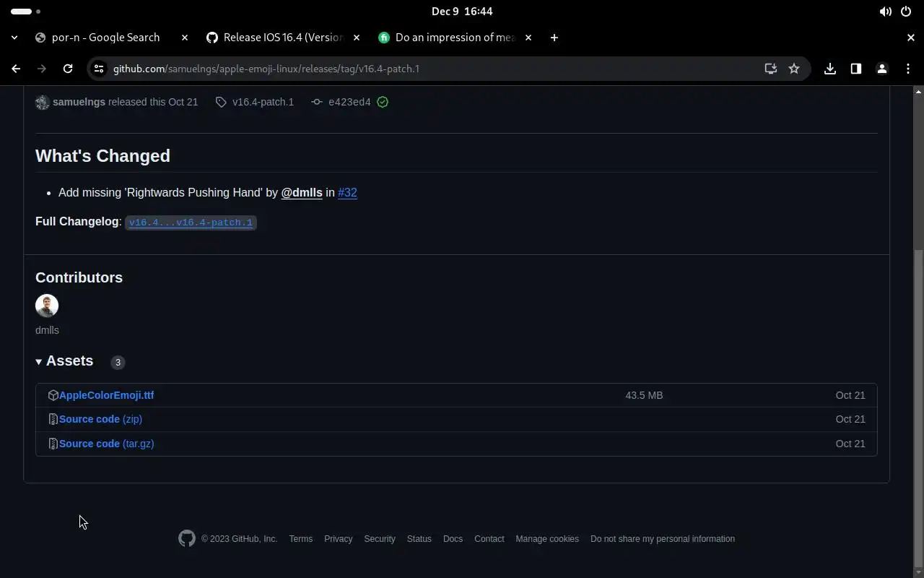Open the @dmlls mention link

302,192
